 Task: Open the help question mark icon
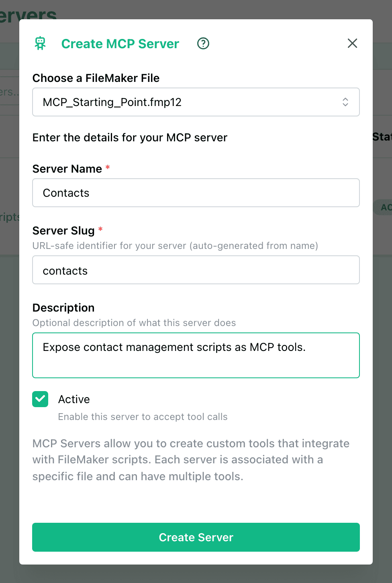point(203,43)
